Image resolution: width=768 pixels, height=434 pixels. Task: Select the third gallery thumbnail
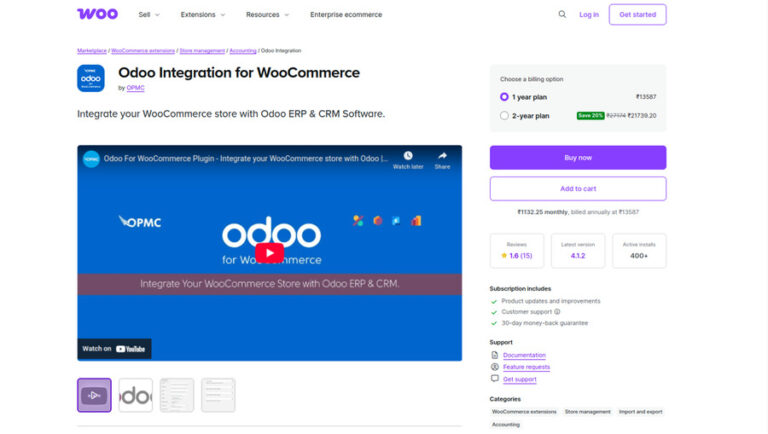click(177, 395)
